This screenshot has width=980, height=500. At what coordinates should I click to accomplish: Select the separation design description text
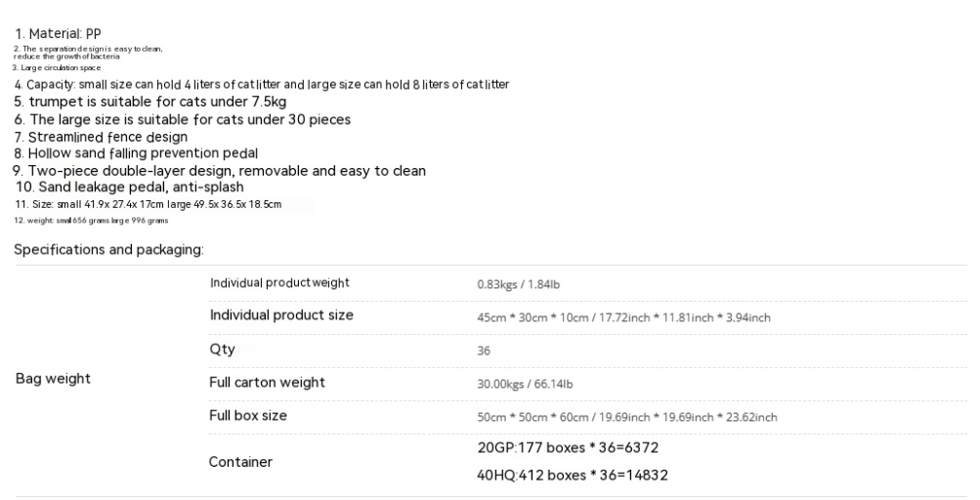coord(88,53)
